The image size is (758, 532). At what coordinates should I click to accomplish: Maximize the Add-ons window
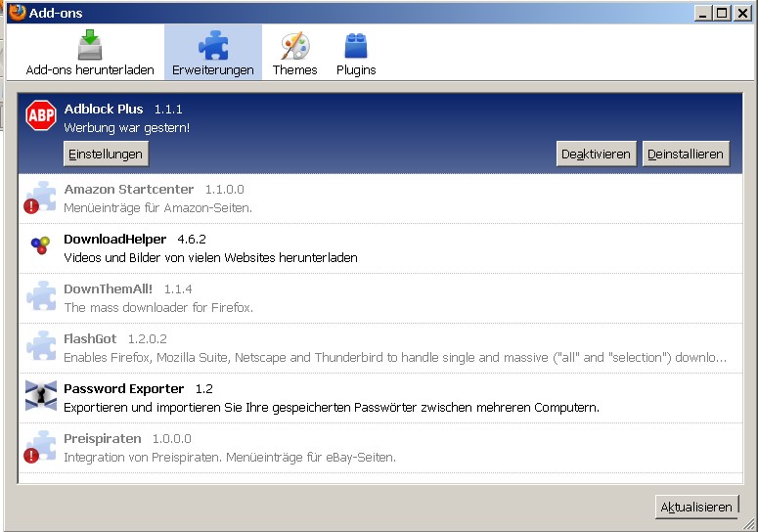pyautogui.click(x=722, y=13)
